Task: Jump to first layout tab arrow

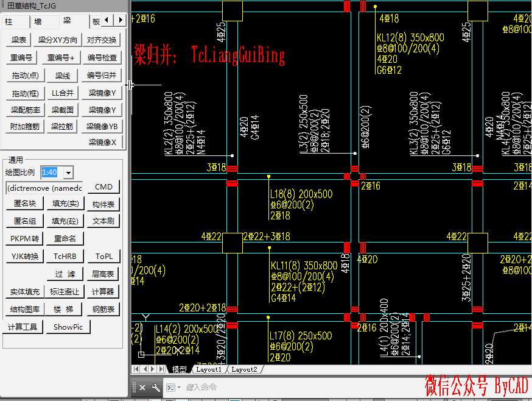Action: click(136, 369)
